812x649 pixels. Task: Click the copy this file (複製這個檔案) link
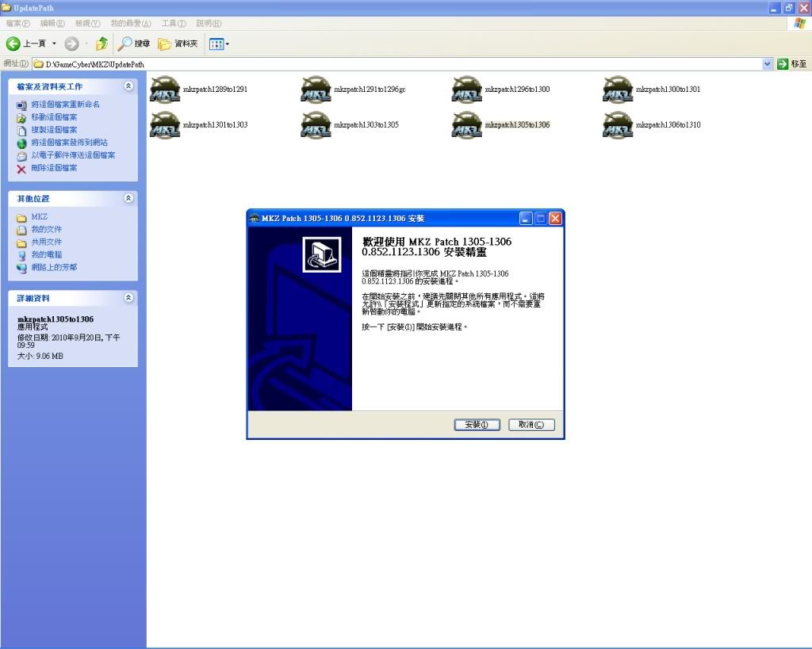coord(54,130)
